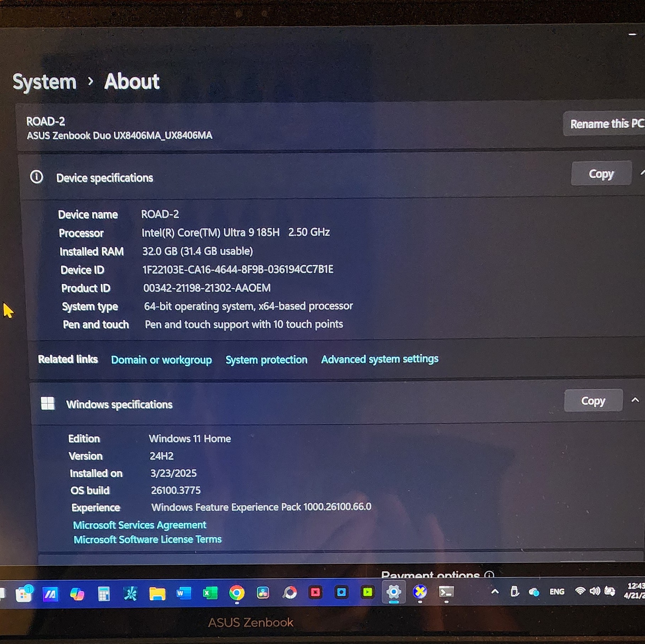This screenshot has width=645, height=644.
Task: Click the 64-bit operating system value
Action: (248, 306)
